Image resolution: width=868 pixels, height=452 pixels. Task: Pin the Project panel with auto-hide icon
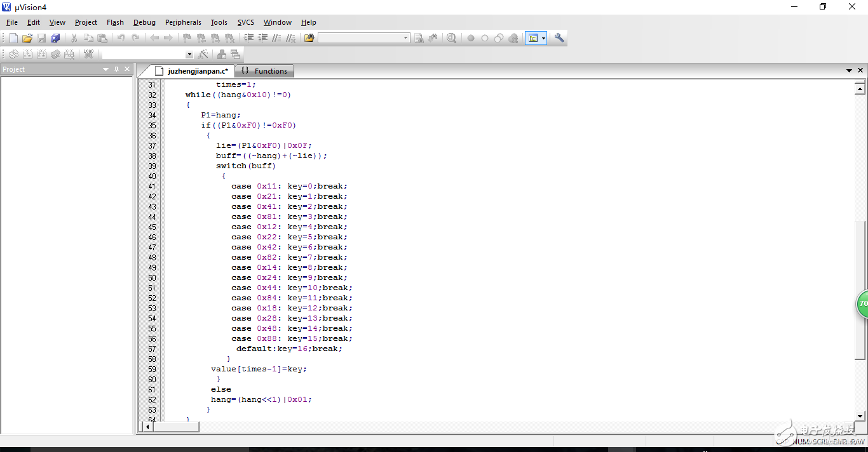tap(117, 69)
